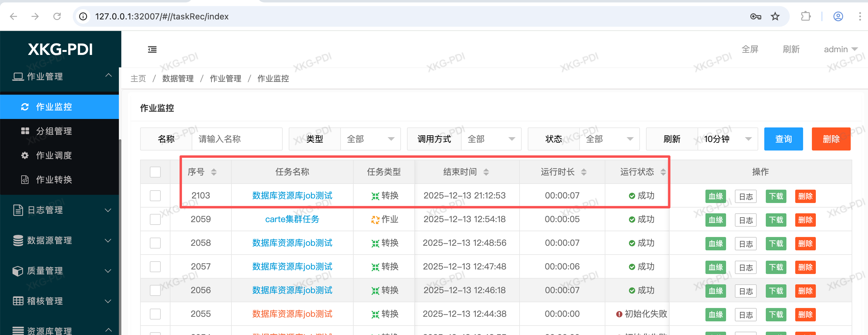Tick checkbox for row 2103
Viewport: 868px width, 335px height.
point(155,195)
